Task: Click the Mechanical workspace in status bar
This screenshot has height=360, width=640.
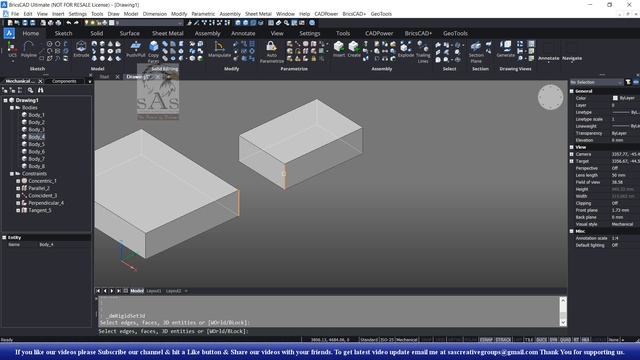Action: point(407,340)
